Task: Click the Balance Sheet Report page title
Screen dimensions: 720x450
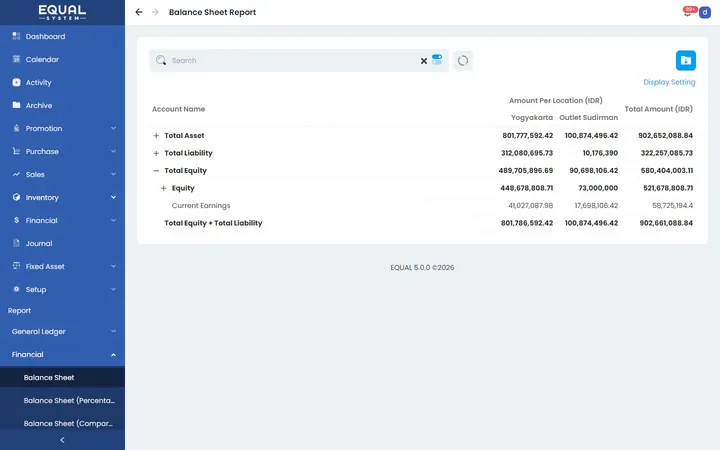Action: click(212, 12)
